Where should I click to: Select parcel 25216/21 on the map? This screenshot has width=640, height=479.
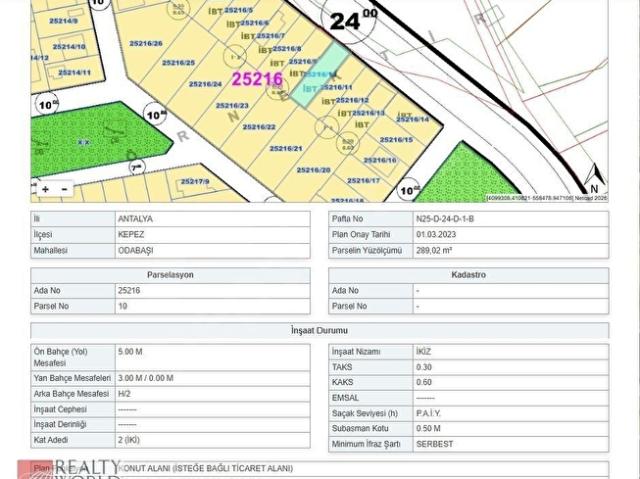[286, 149]
